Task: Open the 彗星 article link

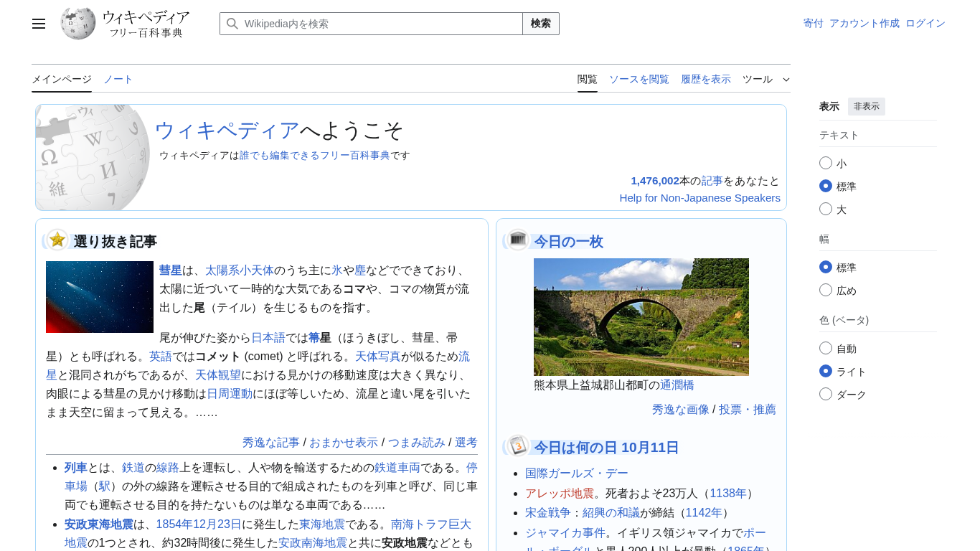Action: click(171, 270)
